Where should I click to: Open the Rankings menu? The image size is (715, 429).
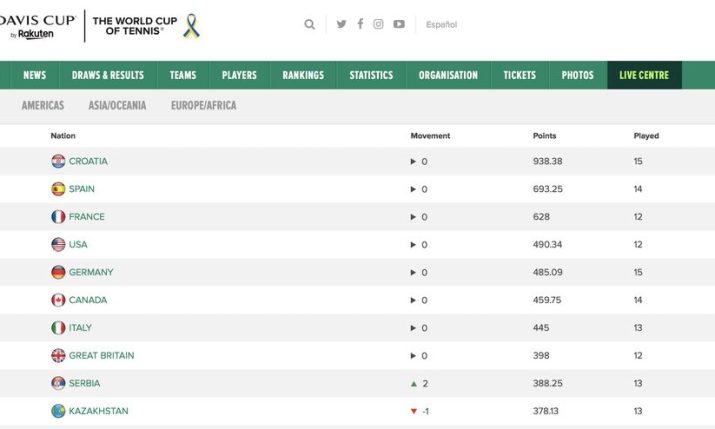303,75
